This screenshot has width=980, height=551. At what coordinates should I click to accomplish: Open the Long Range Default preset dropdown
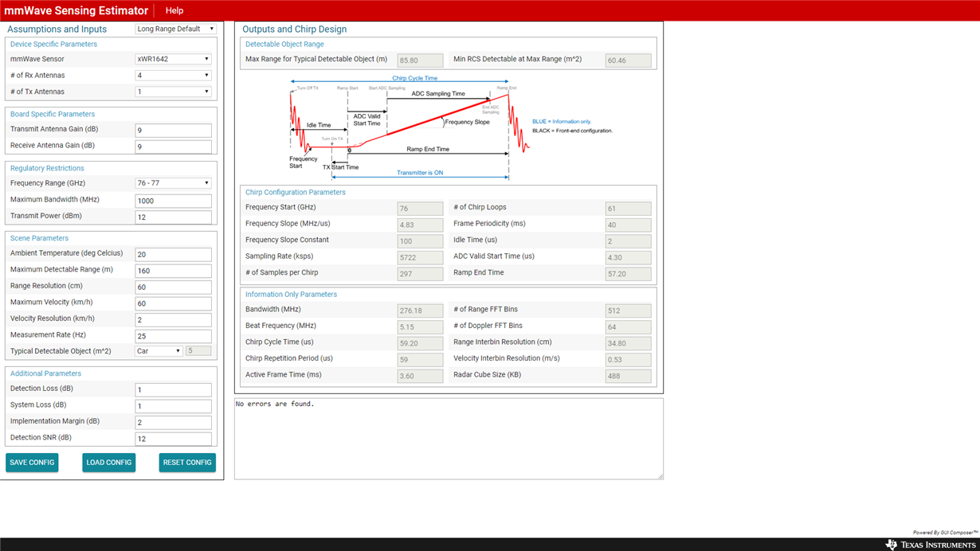click(175, 29)
